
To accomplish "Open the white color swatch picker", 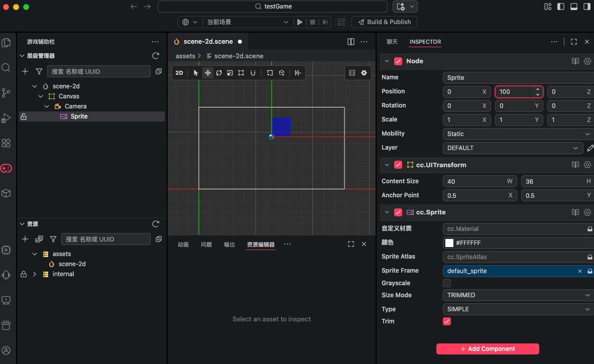I will click(x=449, y=243).
